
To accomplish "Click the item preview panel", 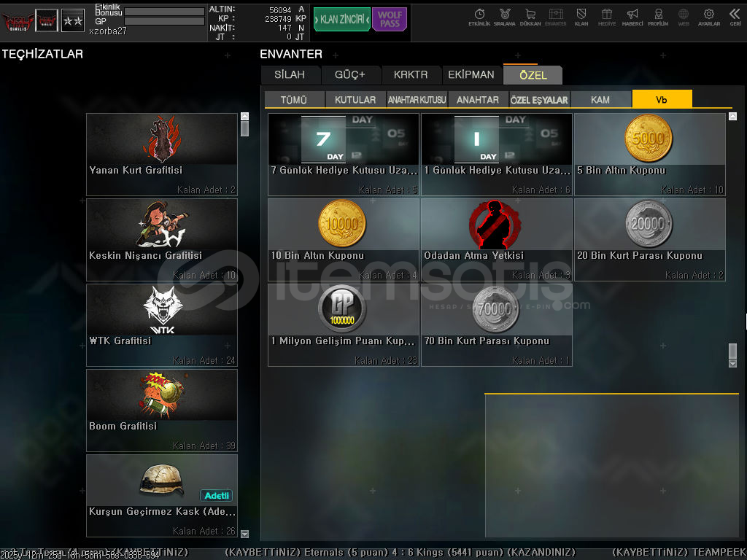I will click(612, 466).
